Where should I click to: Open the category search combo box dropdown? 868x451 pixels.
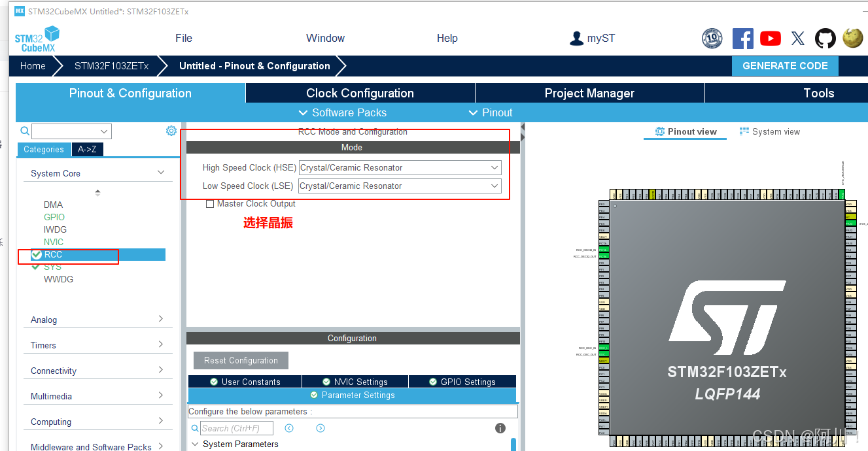click(x=104, y=131)
